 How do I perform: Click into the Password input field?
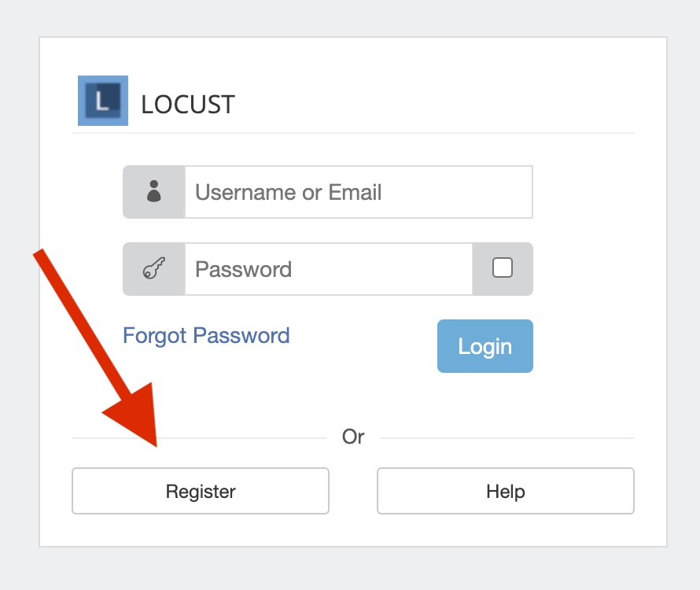tap(328, 269)
